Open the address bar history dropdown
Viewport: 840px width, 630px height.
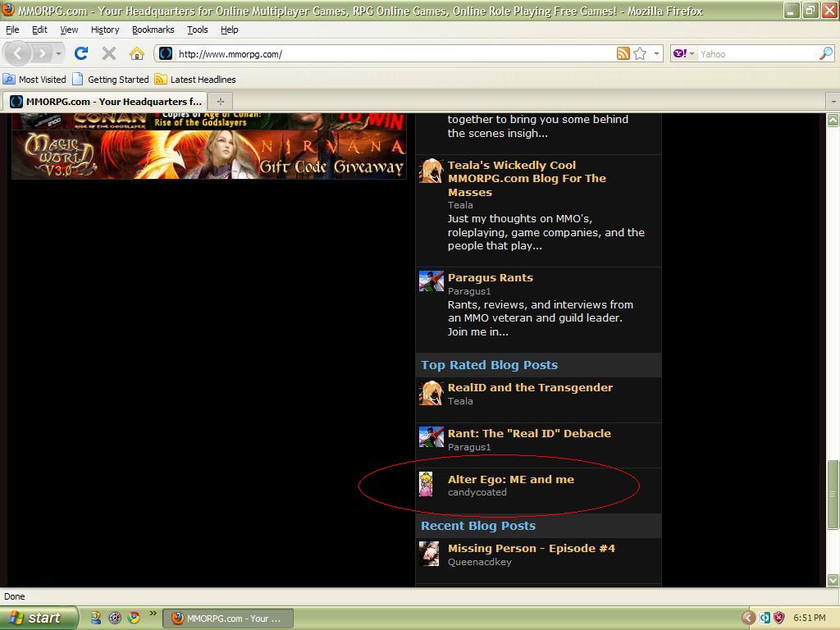656,53
